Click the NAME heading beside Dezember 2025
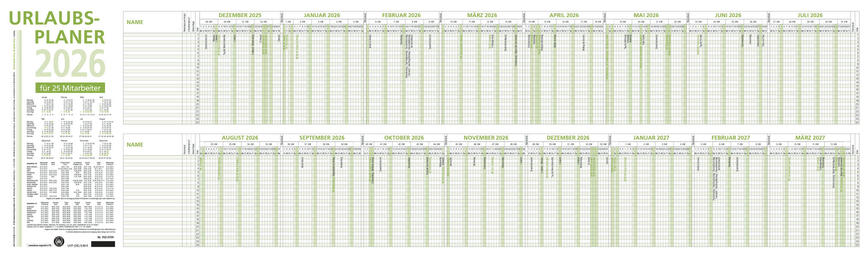This screenshot has width=868, height=258. coord(135,22)
